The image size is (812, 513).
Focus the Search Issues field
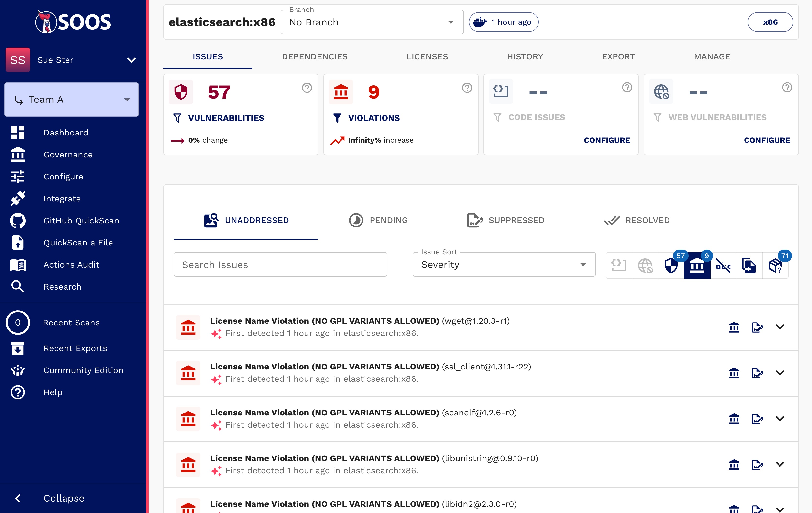(280, 264)
